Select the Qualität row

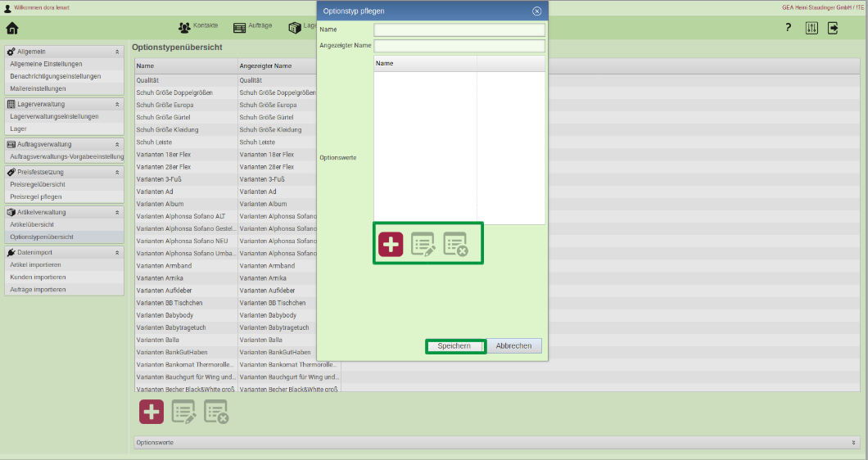pyautogui.click(x=226, y=80)
